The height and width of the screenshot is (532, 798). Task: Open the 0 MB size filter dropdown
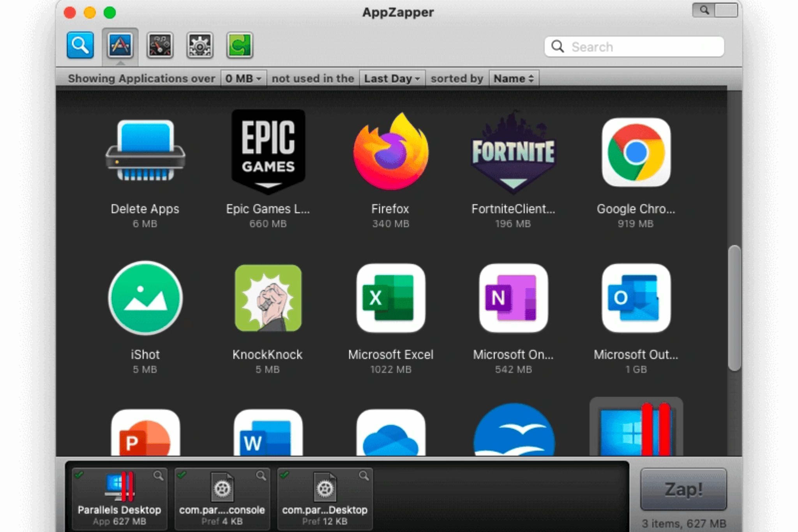tap(243, 78)
